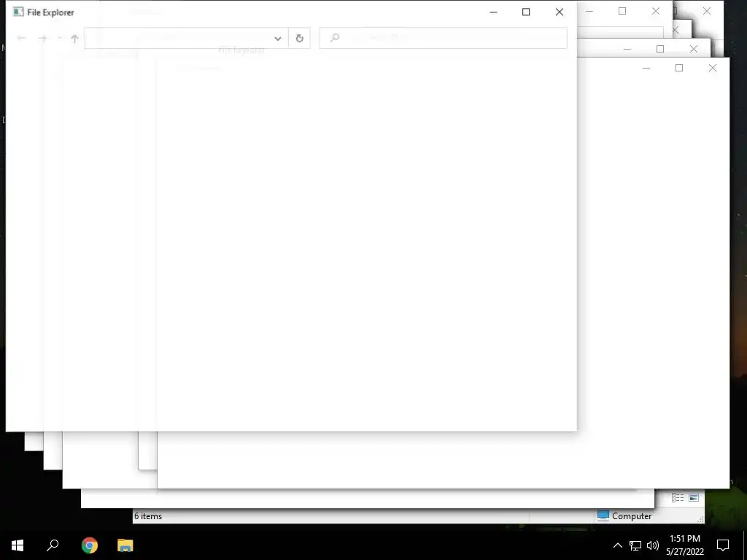Image resolution: width=747 pixels, height=560 pixels.
Task: Open the Windows Start menu
Action: click(18, 545)
